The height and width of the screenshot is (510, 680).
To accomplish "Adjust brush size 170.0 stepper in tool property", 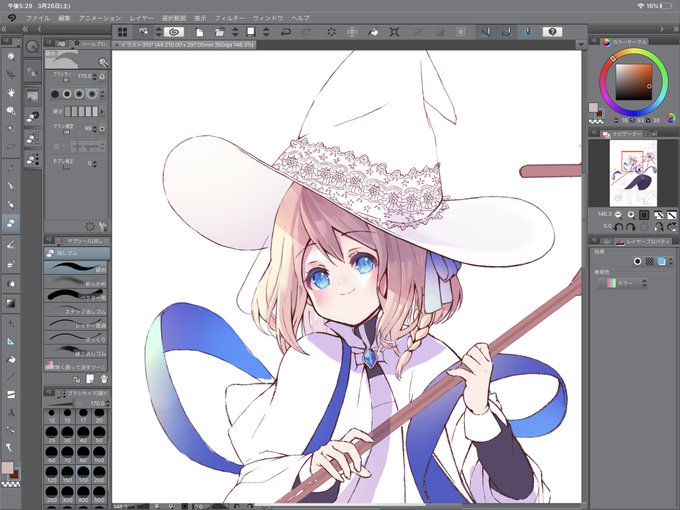I will point(95,76).
